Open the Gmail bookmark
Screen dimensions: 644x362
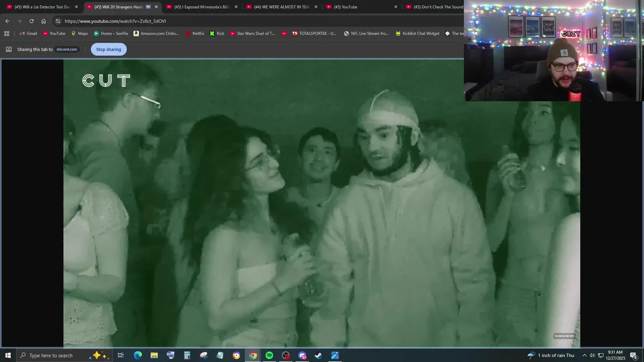(28, 34)
